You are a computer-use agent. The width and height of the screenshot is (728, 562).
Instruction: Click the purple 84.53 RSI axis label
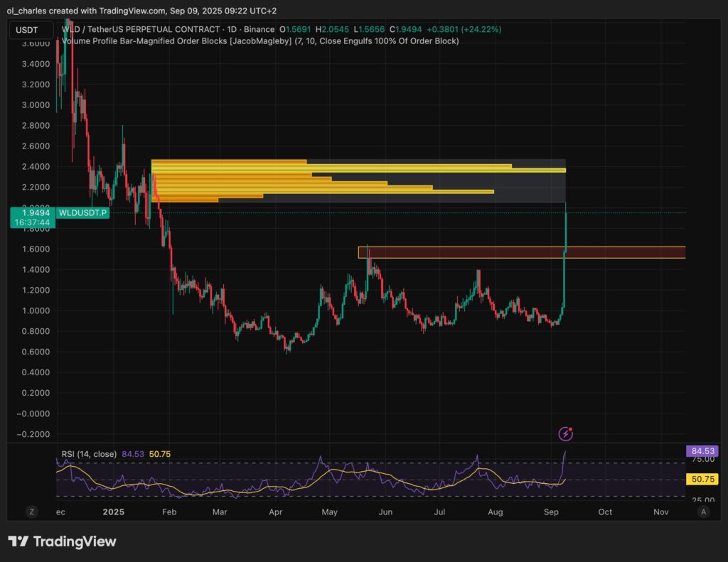[702, 451]
